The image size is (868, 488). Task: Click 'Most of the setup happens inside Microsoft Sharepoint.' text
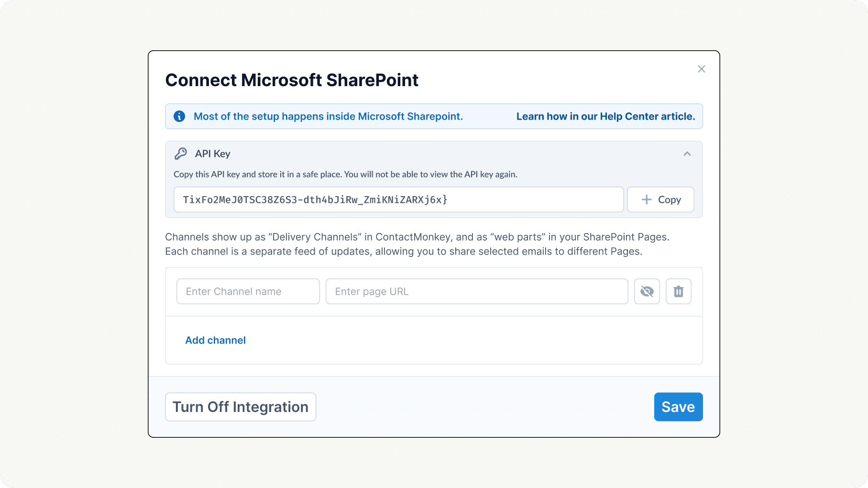[x=328, y=116]
